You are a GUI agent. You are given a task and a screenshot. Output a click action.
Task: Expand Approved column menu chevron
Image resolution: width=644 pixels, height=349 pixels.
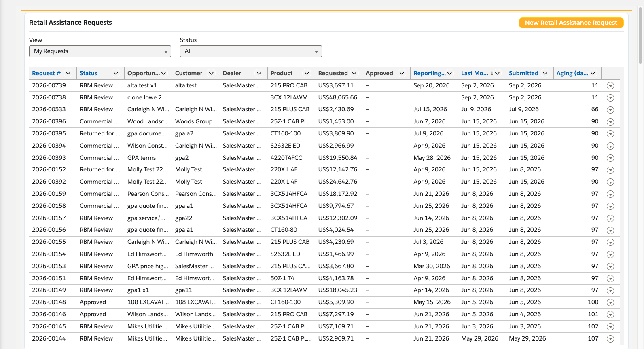click(402, 73)
